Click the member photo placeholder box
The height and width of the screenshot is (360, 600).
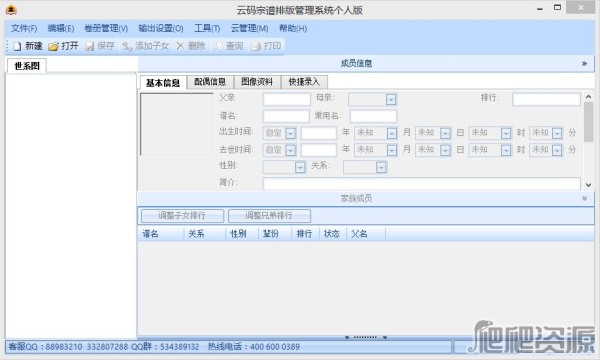[177, 124]
